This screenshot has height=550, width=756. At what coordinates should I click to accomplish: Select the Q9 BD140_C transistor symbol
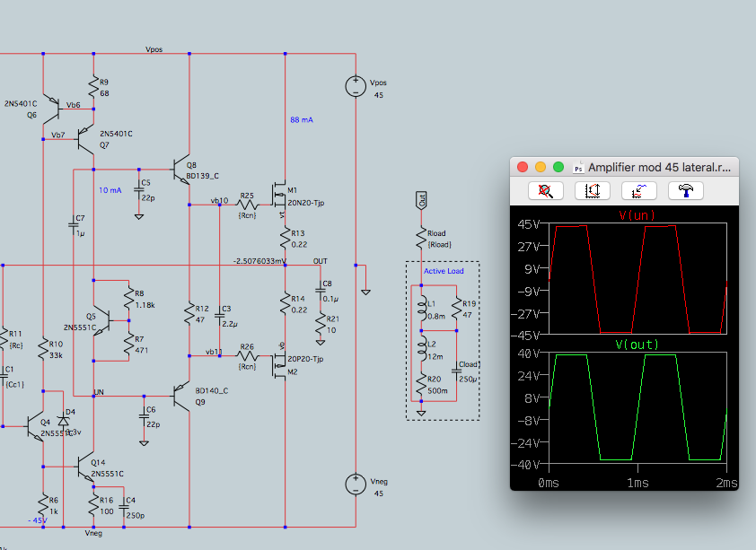click(x=181, y=396)
